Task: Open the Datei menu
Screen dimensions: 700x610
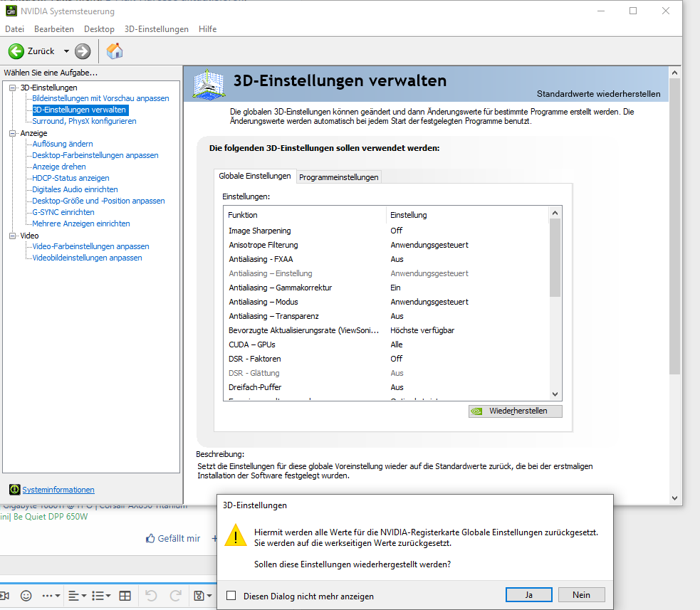Action: point(15,29)
